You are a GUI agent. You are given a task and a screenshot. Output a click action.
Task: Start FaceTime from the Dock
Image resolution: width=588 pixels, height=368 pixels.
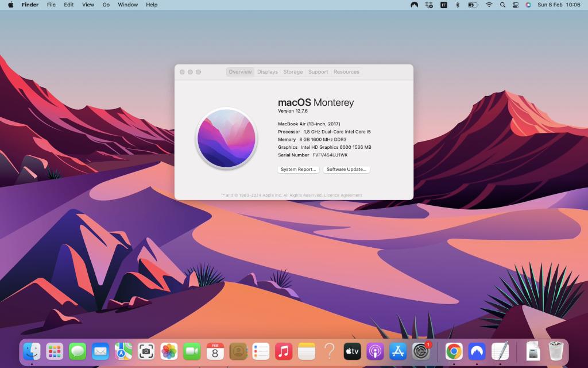[192, 351]
